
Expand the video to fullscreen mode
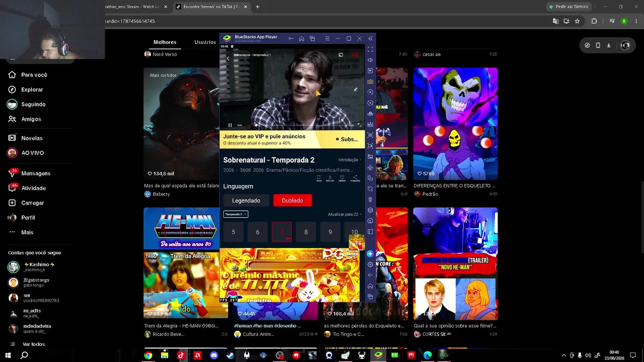359,125
